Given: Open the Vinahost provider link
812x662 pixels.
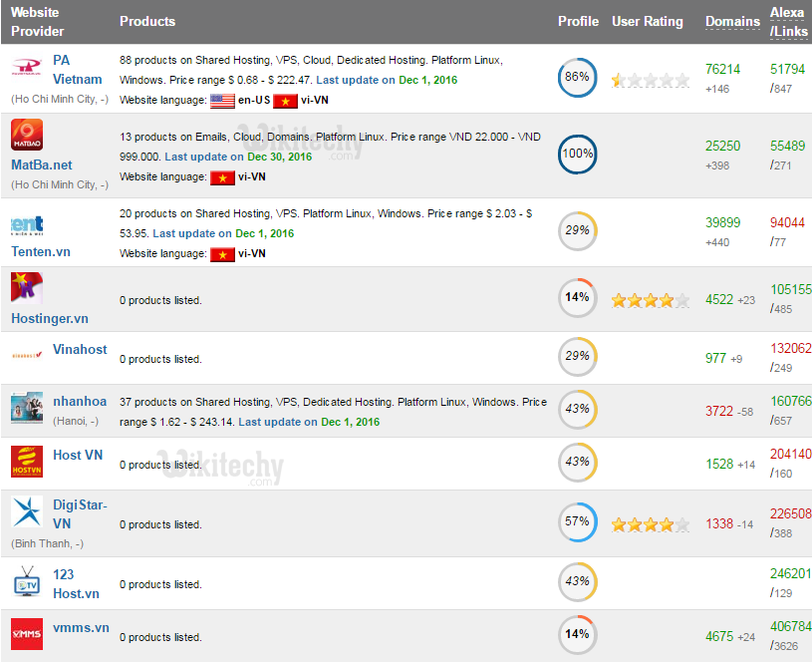Looking at the screenshot, I should coord(80,350).
